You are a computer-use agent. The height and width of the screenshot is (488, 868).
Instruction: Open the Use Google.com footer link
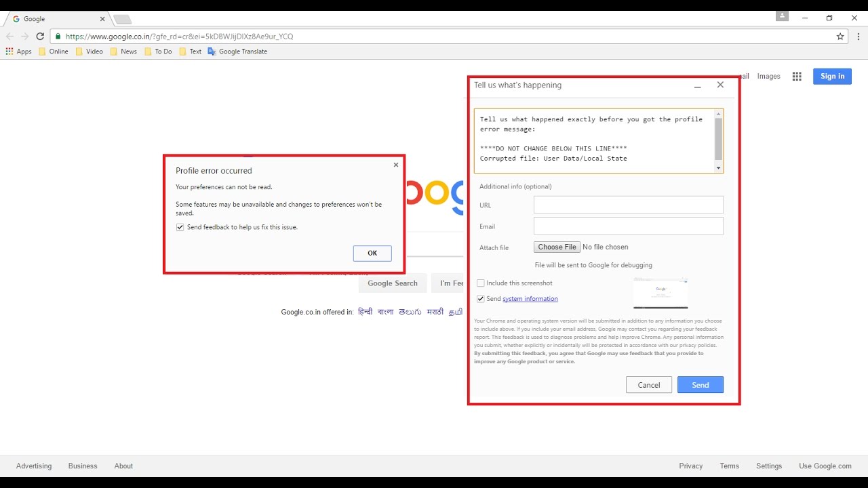tap(825, 466)
